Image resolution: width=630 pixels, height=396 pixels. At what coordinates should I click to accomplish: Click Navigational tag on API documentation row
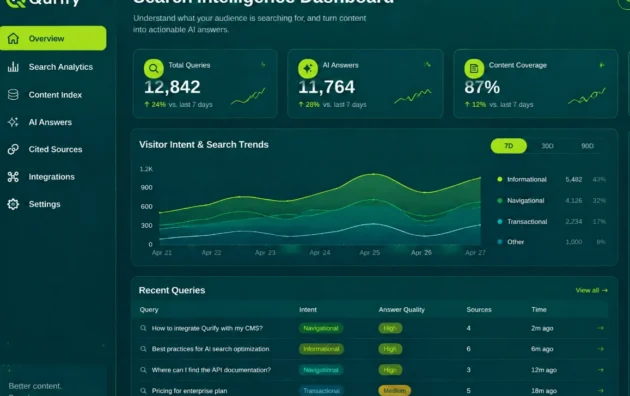321,370
